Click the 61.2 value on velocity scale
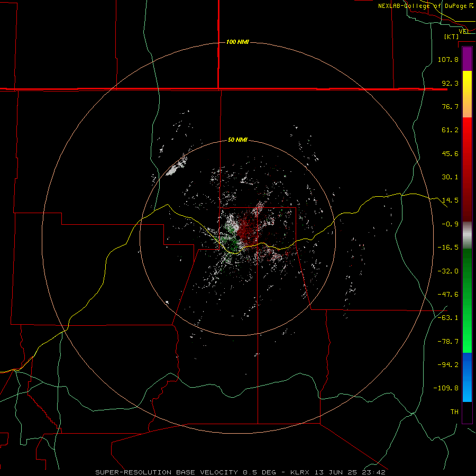Viewport: 476px width, 476px height. click(450, 130)
